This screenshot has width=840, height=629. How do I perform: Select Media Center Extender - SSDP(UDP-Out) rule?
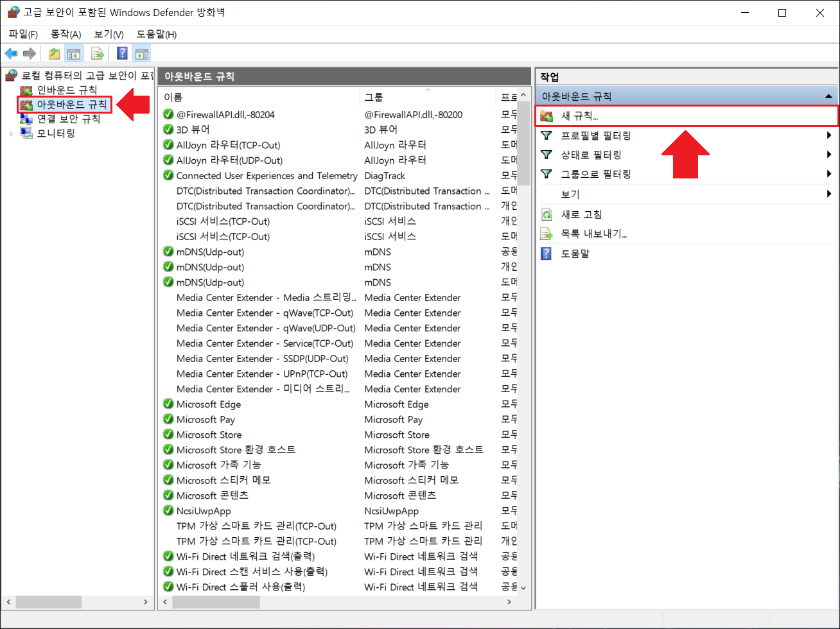(263, 359)
